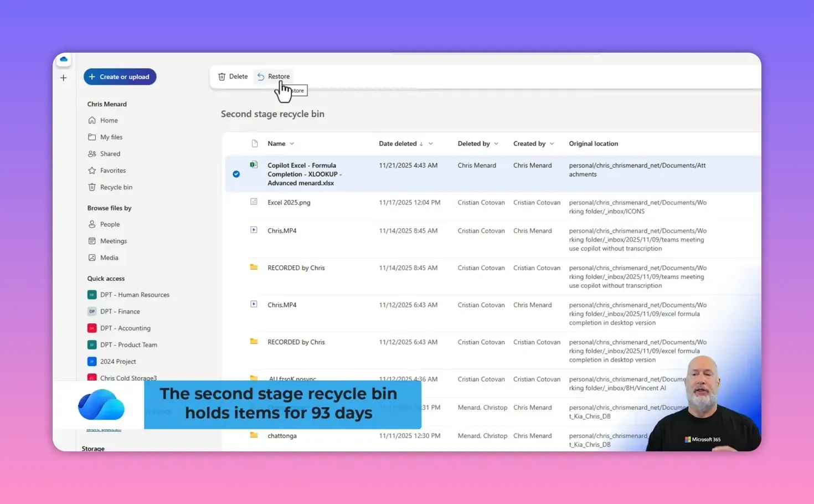Viewport: 814px width, 504px height.
Task: Open Media under Browse files by
Action: [109, 257]
